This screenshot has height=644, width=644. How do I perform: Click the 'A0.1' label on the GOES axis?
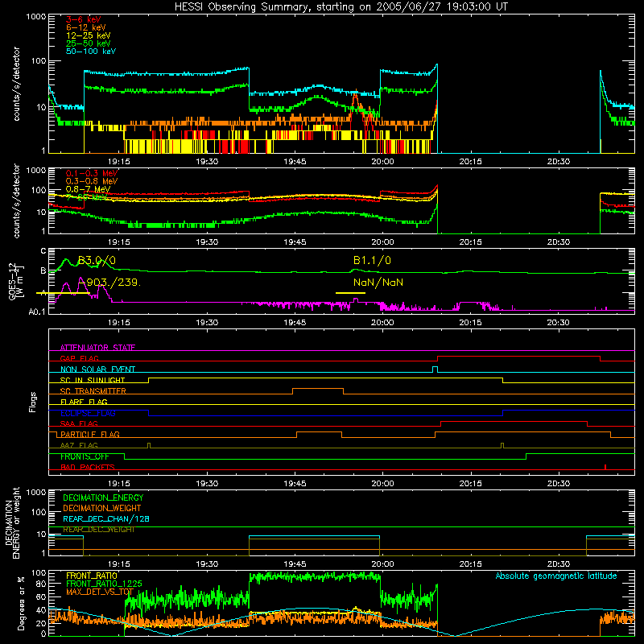[37, 312]
